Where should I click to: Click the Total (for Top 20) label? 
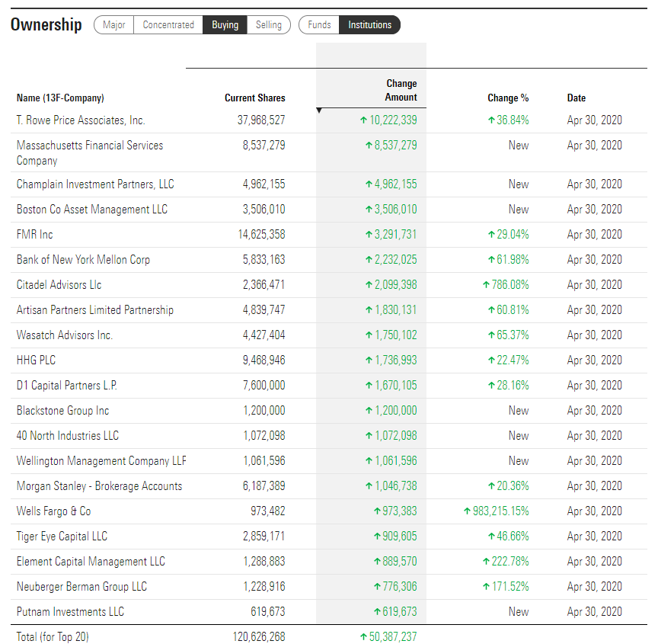tap(53, 637)
